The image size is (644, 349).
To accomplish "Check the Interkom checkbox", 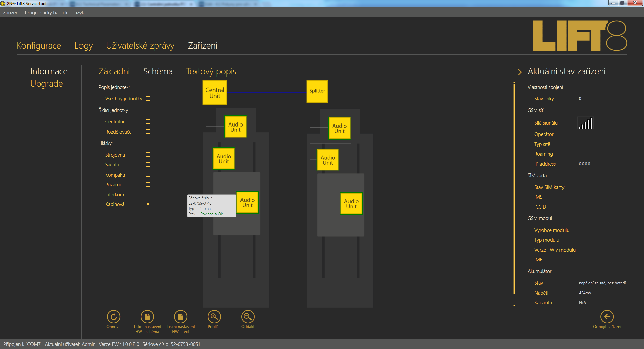I will 148,194.
